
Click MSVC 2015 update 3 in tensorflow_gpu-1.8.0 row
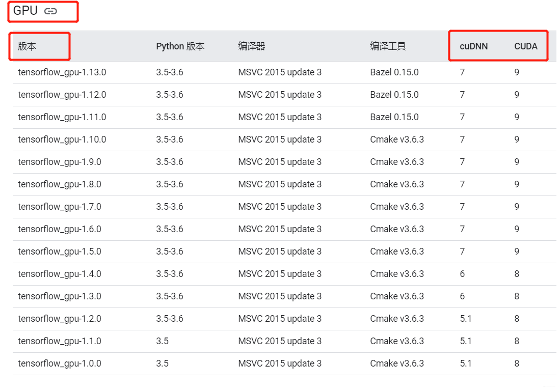pyautogui.click(x=280, y=184)
